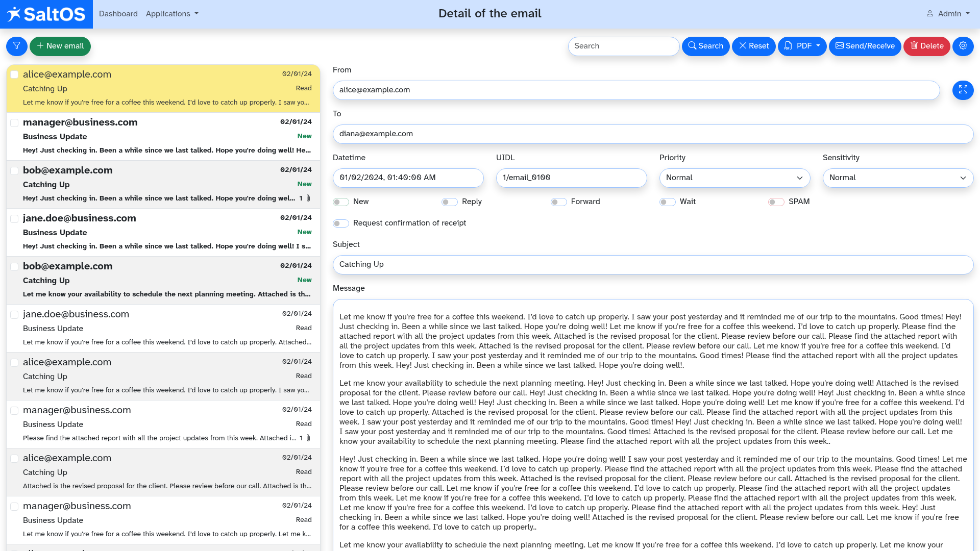
Task: Click the New email button
Action: point(60,46)
